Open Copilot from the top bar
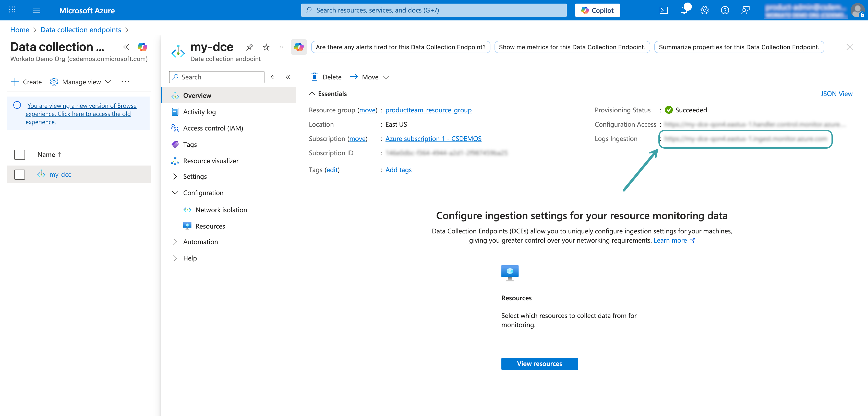 tap(597, 10)
